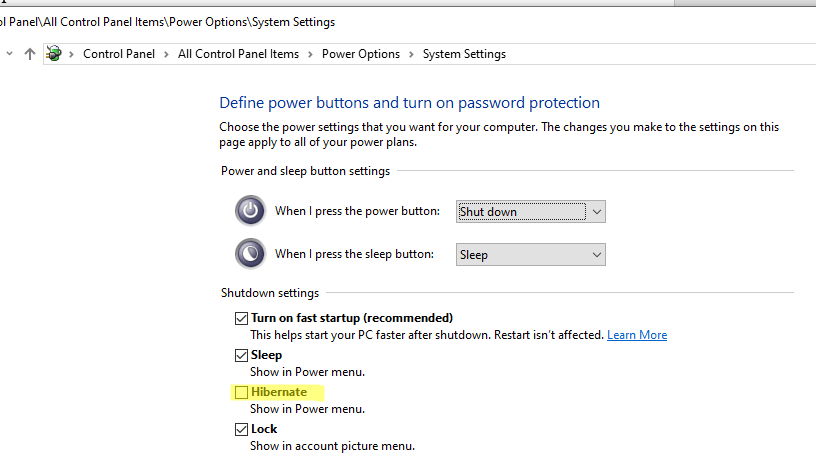Select System Settings breadcrumb
The height and width of the screenshot is (463, 816).
coord(464,54)
